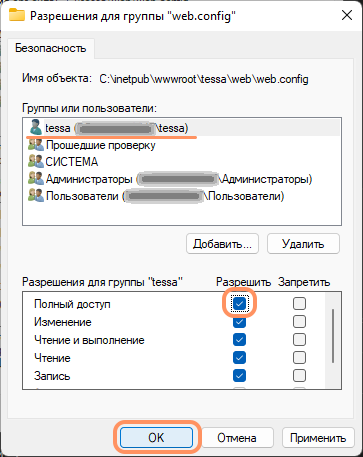Image resolution: width=363 pixels, height=457 pixels.
Task: Toggle Allow for Чтение и выполнение
Action: coord(239,340)
